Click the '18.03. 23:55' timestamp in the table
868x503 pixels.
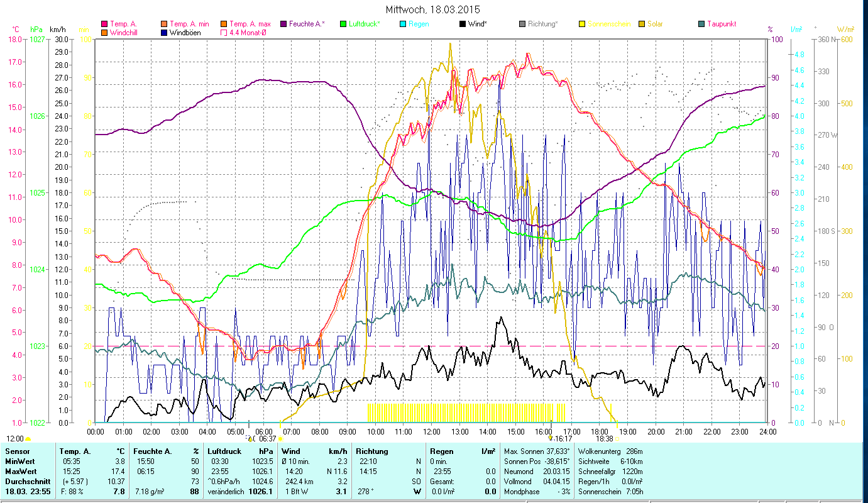pyautogui.click(x=28, y=492)
